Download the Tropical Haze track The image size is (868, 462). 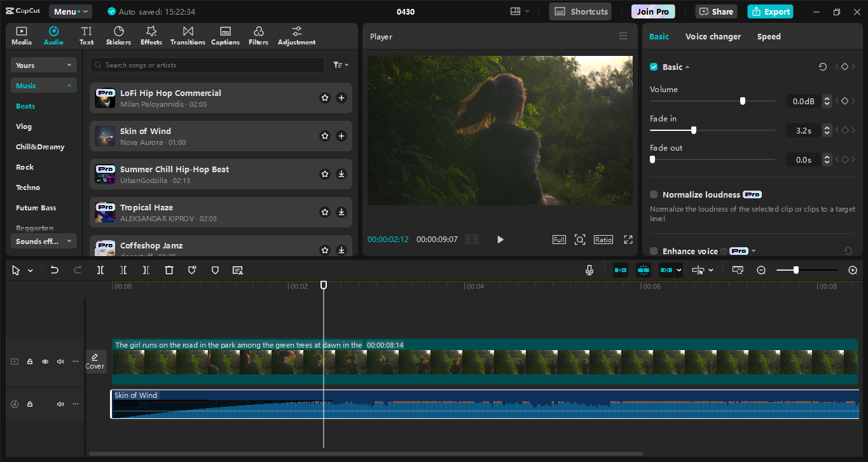pos(341,212)
